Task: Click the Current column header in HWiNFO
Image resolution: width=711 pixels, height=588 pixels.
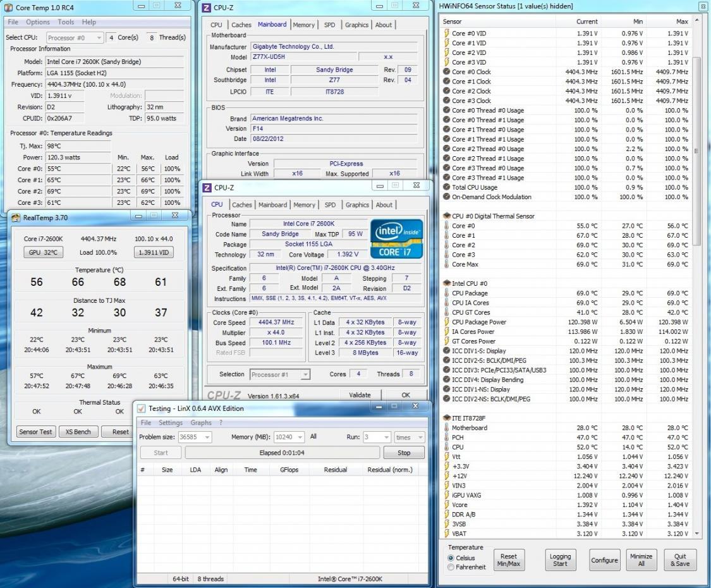Action: tap(579, 21)
